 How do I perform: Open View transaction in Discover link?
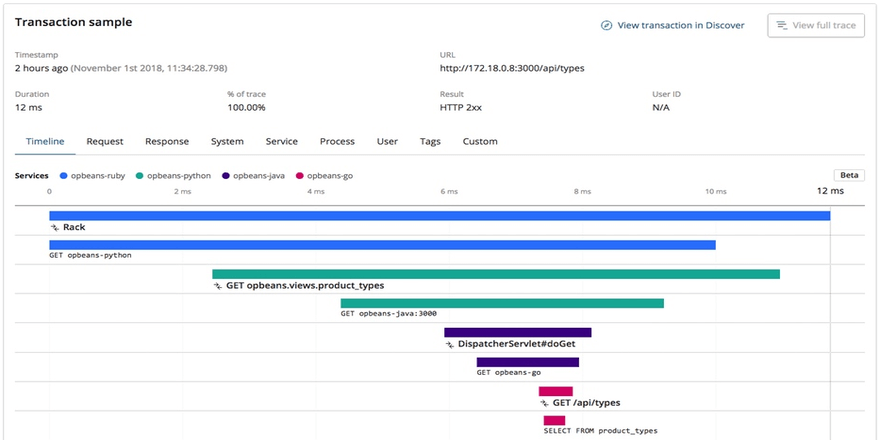(x=680, y=26)
